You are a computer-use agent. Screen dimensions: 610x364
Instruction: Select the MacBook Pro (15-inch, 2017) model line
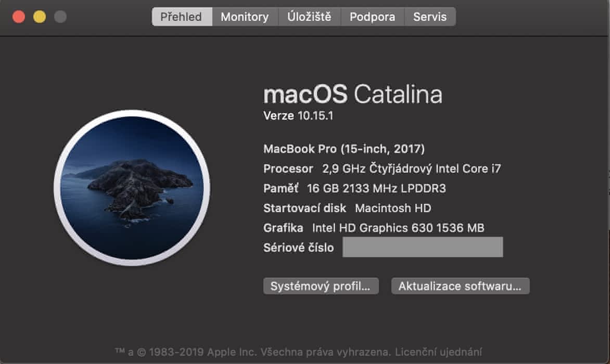344,149
